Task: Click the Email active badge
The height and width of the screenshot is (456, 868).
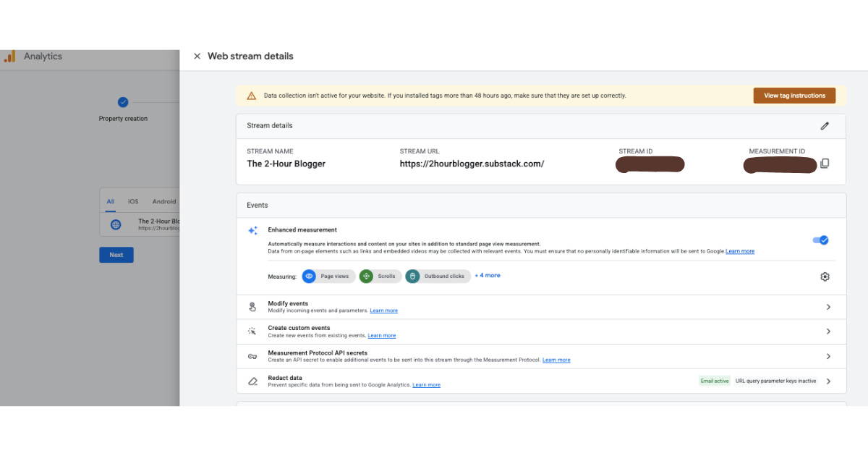Action: (x=715, y=381)
